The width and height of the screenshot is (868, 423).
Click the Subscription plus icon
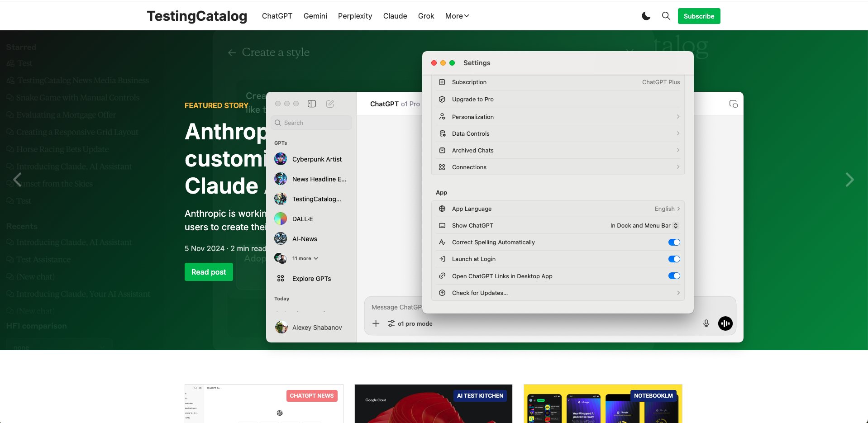click(442, 82)
